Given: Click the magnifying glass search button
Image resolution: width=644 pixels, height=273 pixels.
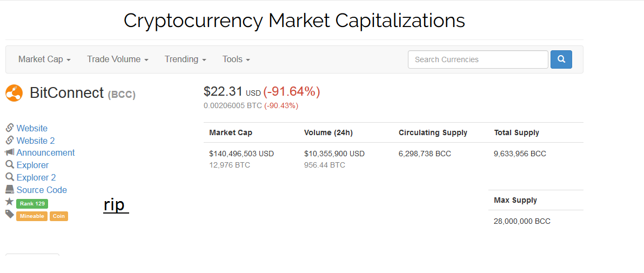Looking at the screenshot, I should point(561,59).
